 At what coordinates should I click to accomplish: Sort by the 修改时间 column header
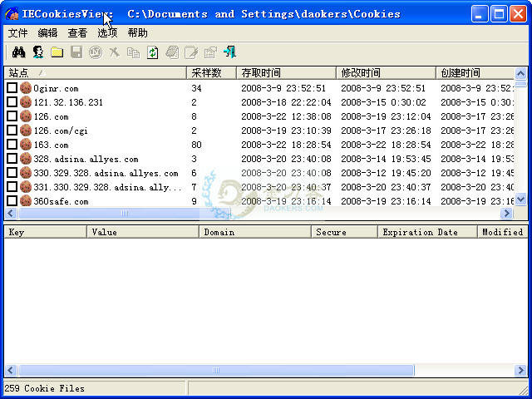[386, 72]
